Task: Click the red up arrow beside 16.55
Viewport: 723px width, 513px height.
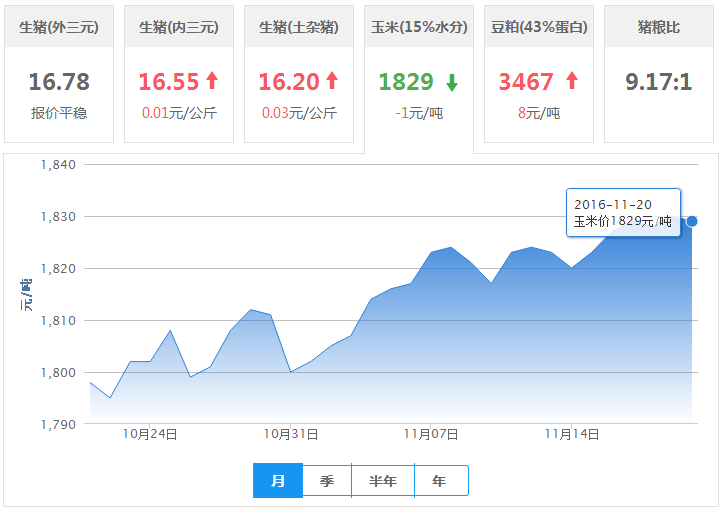Action: [212, 81]
